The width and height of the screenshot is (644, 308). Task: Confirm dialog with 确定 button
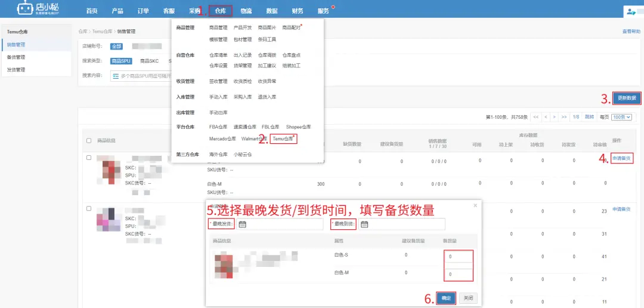tap(446, 298)
